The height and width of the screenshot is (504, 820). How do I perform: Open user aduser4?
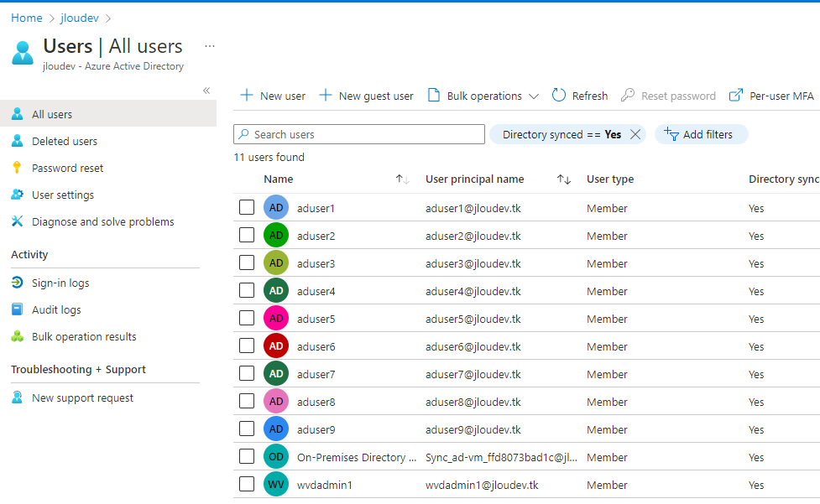pyautogui.click(x=316, y=292)
